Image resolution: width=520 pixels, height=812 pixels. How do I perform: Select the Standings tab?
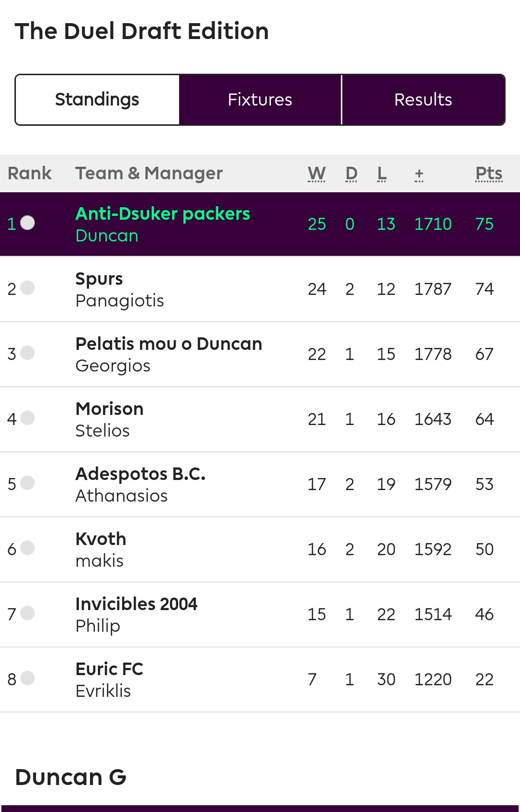pos(97,100)
